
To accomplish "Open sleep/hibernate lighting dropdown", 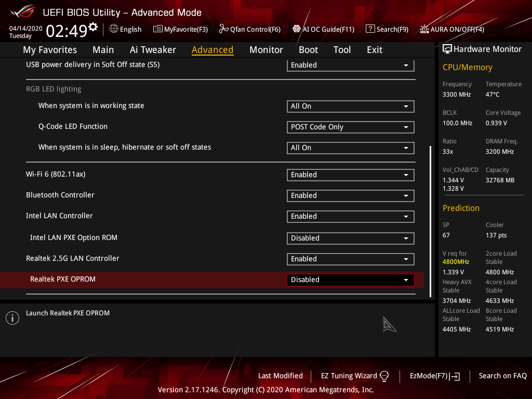I will point(351,148).
